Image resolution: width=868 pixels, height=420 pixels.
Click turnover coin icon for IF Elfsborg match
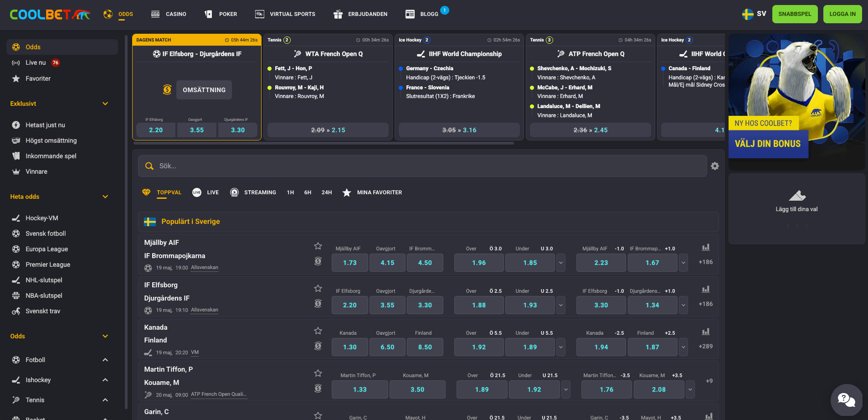(318, 304)
